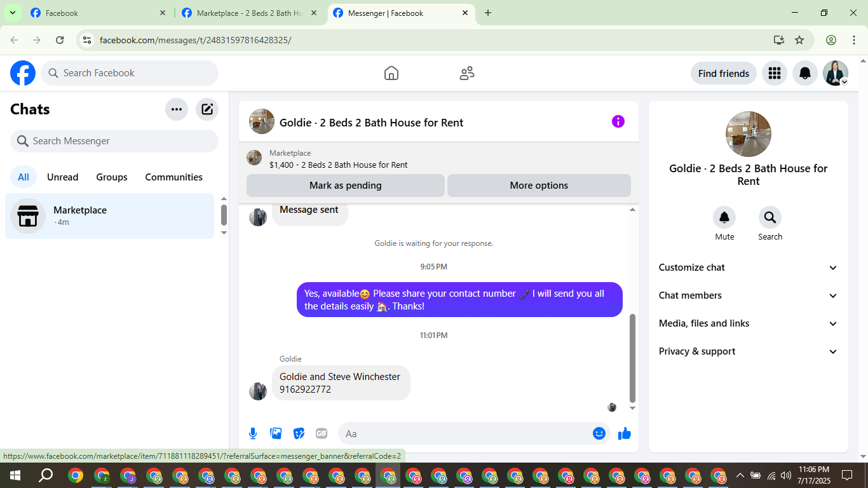Choose a GIF from GIF icon
Image resolution: width=868 pixels, height=488 pixels.
[x=322, y=433]
